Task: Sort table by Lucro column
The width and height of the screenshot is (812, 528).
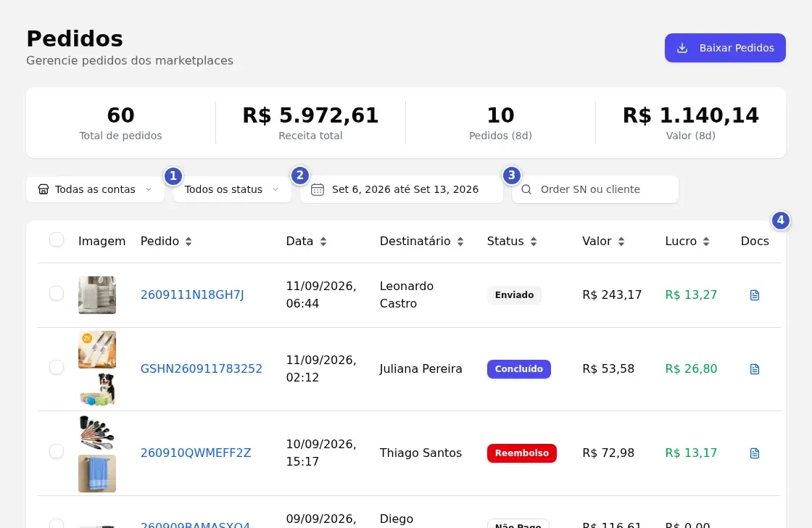Action: pos(687,241)
